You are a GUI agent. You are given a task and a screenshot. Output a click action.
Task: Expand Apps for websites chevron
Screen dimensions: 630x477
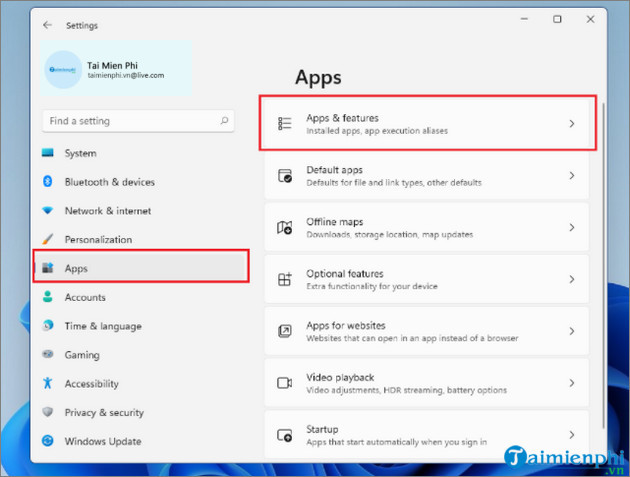[x=572, y=331]
